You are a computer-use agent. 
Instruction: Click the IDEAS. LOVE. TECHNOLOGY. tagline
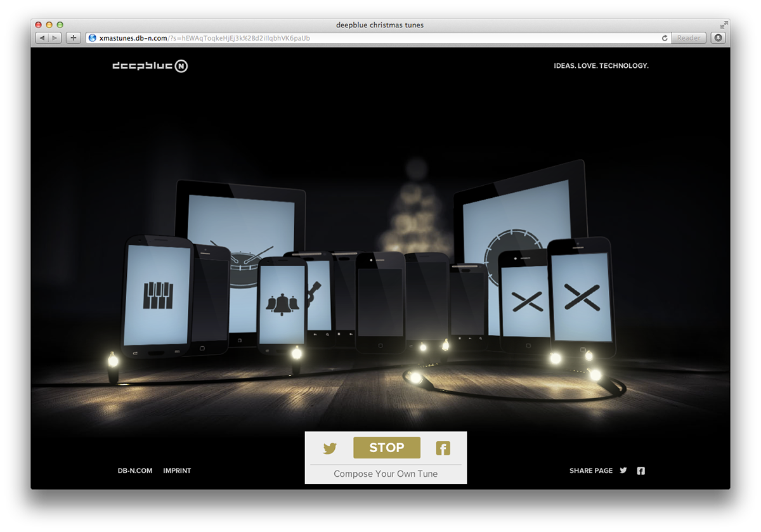coord(601,65)
